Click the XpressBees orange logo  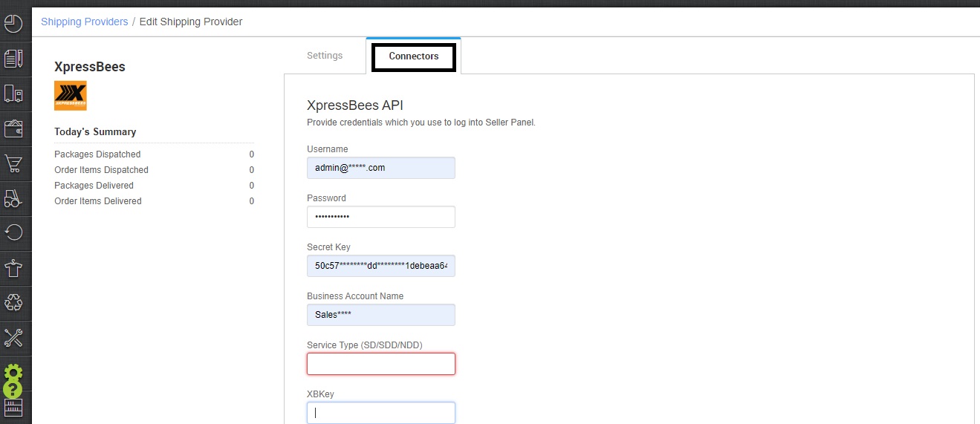click(71, 96)
